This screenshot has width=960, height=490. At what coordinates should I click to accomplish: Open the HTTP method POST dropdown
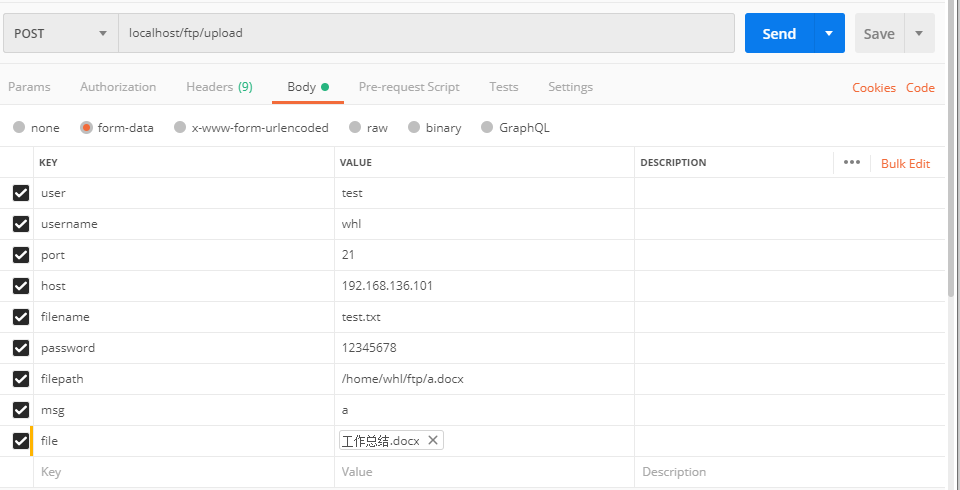pos(60,33)
